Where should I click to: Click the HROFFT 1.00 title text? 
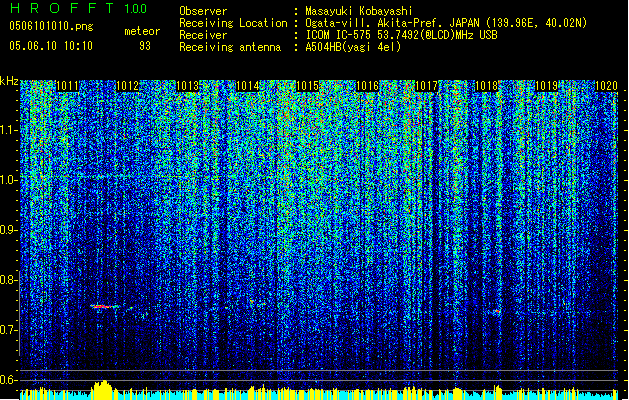pos(78,8)
